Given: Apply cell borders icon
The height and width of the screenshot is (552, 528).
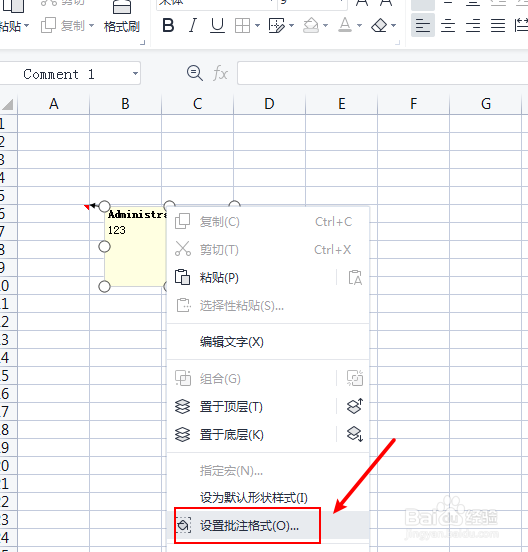Looking at the screenshot, I should coord(242,25).
